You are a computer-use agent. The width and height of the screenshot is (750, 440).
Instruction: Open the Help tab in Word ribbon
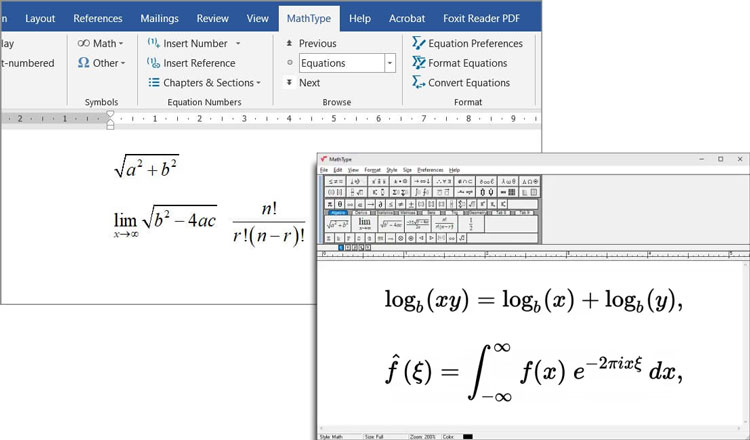coord(360,18)
